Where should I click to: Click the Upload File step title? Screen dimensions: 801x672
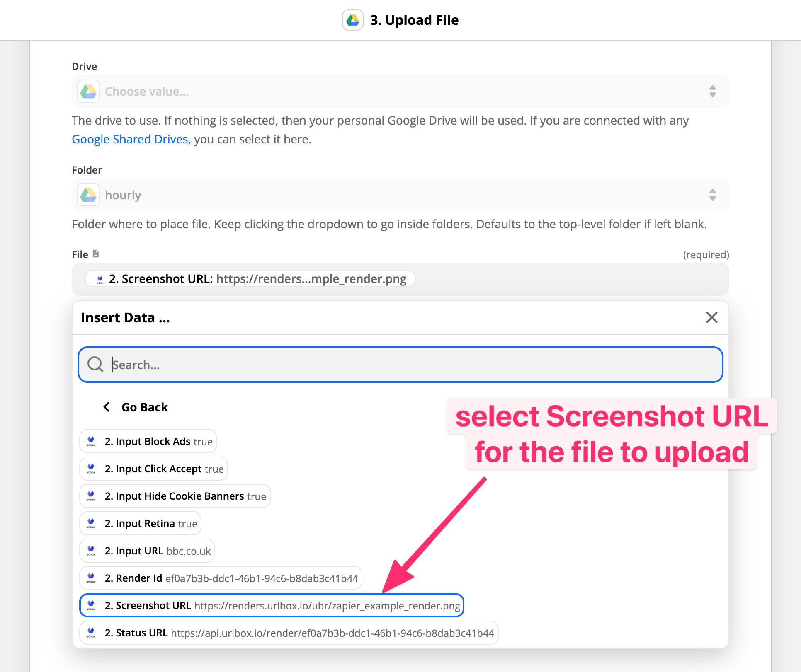pos(414,19)
